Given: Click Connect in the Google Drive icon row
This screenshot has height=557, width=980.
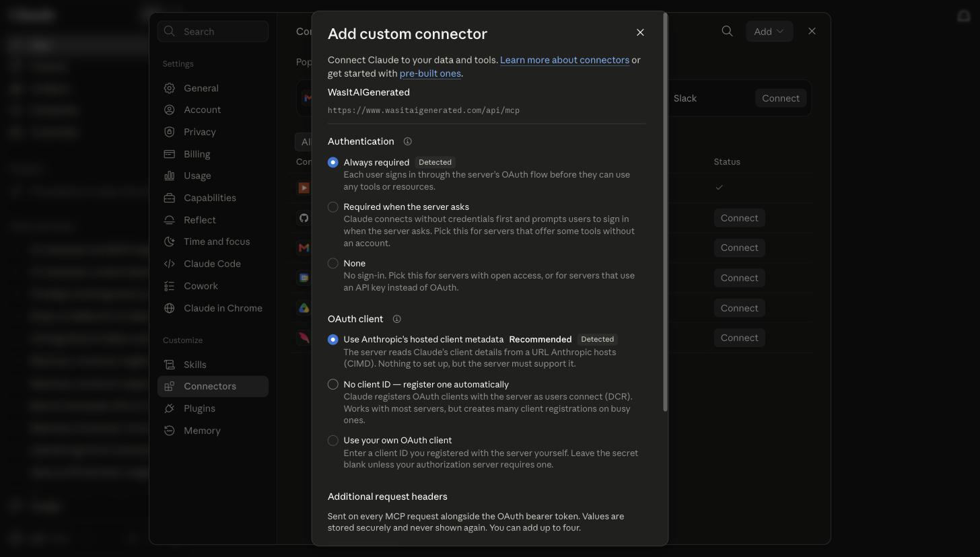Looking at the screenshot, I should click(739, 308).
